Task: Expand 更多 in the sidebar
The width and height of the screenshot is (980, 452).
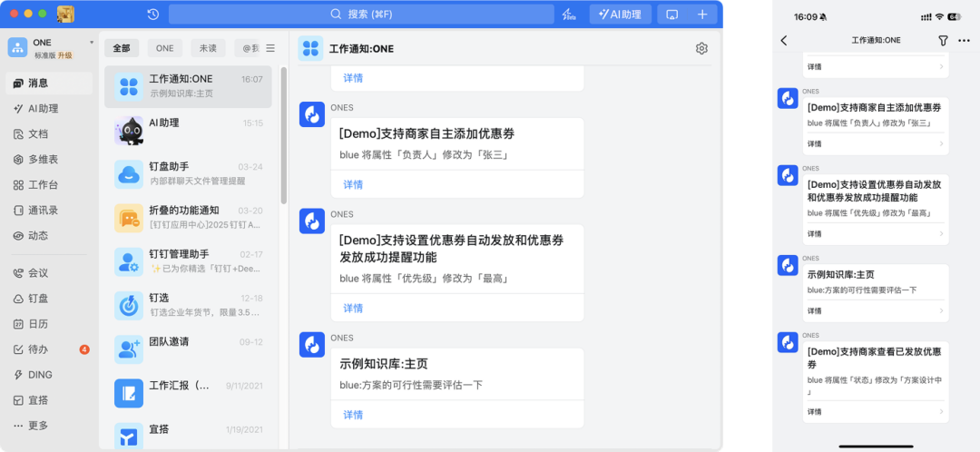Action: [x=49, y=425]
